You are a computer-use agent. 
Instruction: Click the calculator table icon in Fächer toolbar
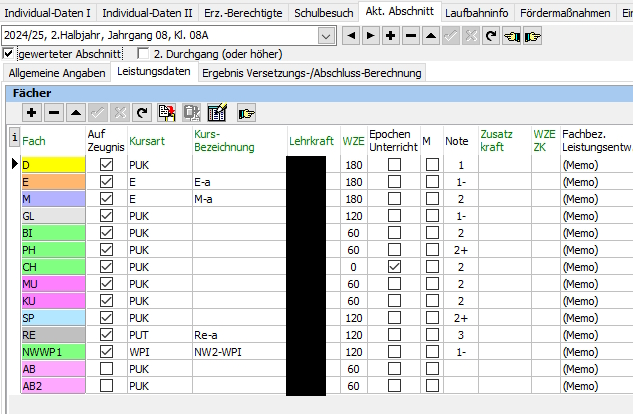217,113
